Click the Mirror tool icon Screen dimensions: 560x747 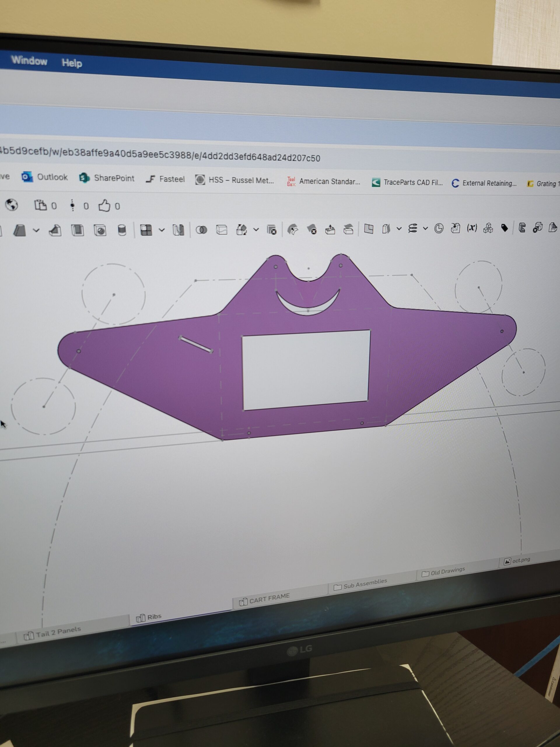(178, 230)
